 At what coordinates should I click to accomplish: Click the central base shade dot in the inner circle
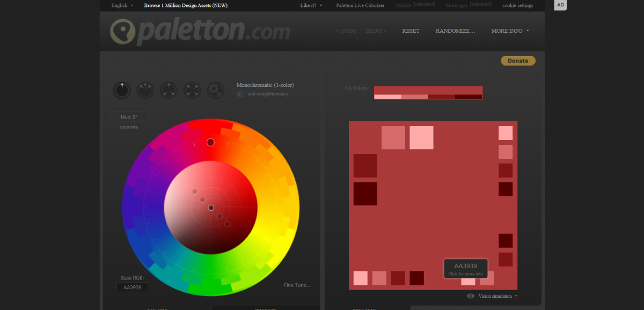coord(211,208)
